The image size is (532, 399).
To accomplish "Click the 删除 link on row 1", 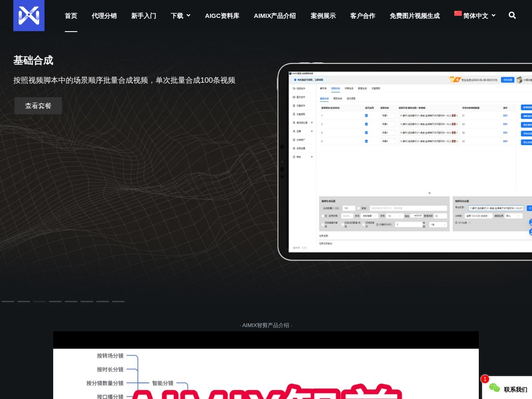I will coord(505,116).
